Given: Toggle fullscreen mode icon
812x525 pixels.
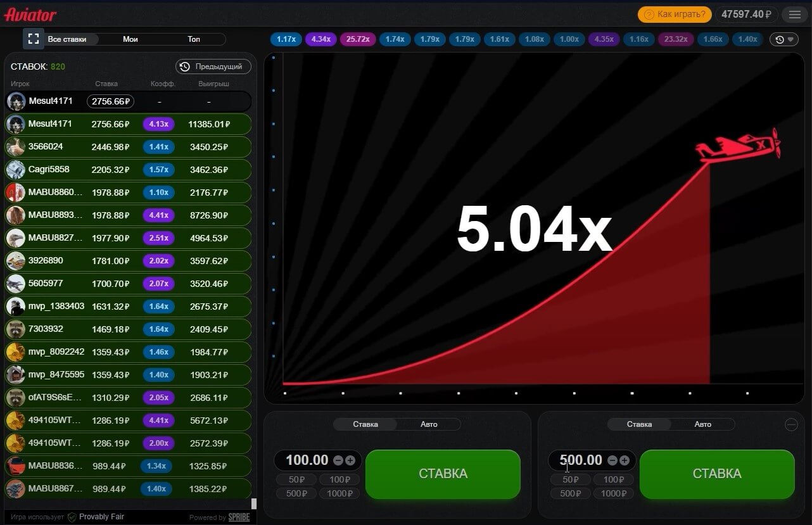Looking at the screenshot, I should [x=34, y=39].
